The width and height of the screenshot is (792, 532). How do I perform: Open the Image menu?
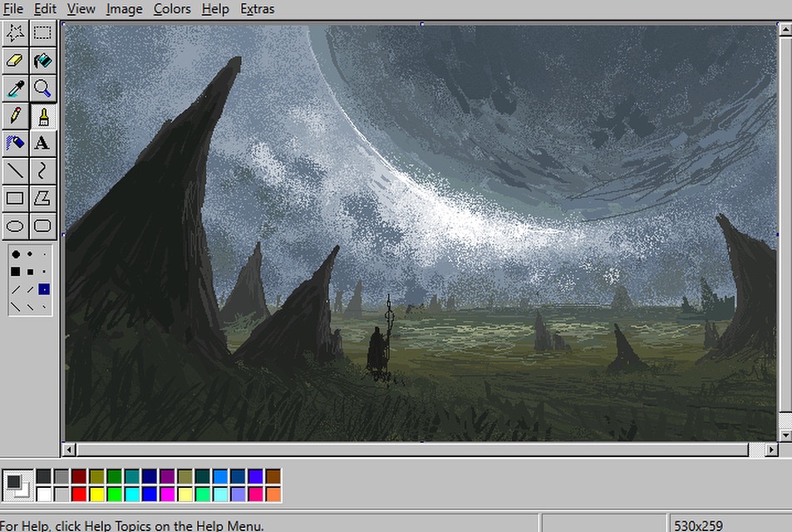click(x=124, y=9)
